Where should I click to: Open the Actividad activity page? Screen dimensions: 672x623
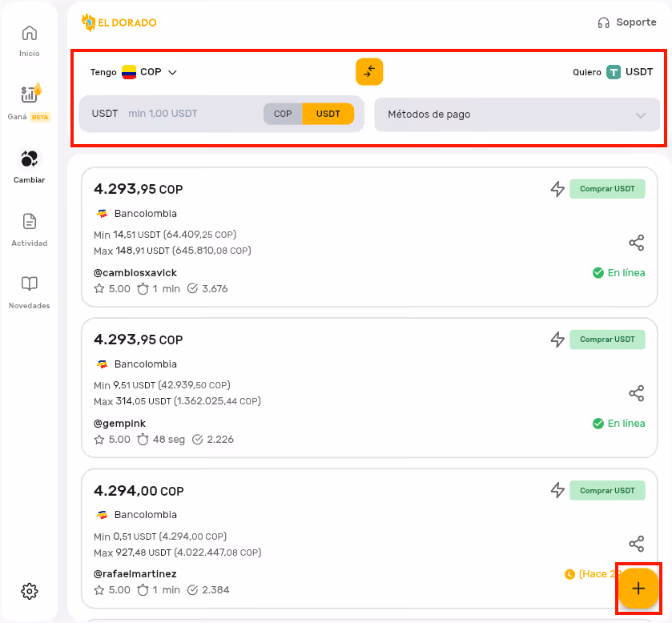(x=29, y=230)
